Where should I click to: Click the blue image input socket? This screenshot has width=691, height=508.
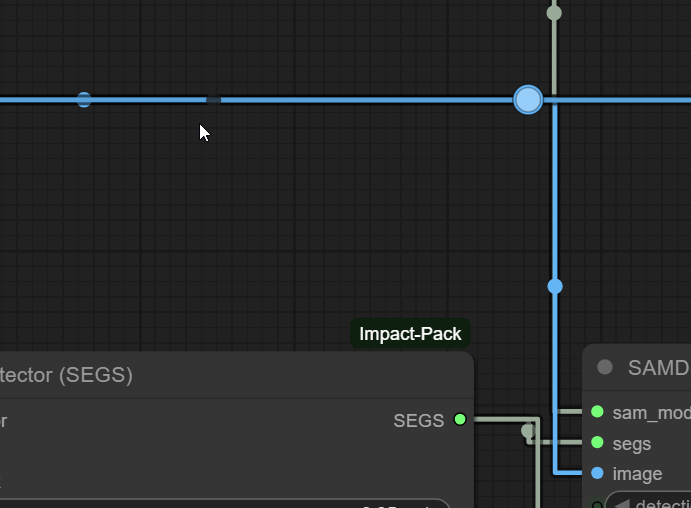pyautogui.click(x=597, y=473)
